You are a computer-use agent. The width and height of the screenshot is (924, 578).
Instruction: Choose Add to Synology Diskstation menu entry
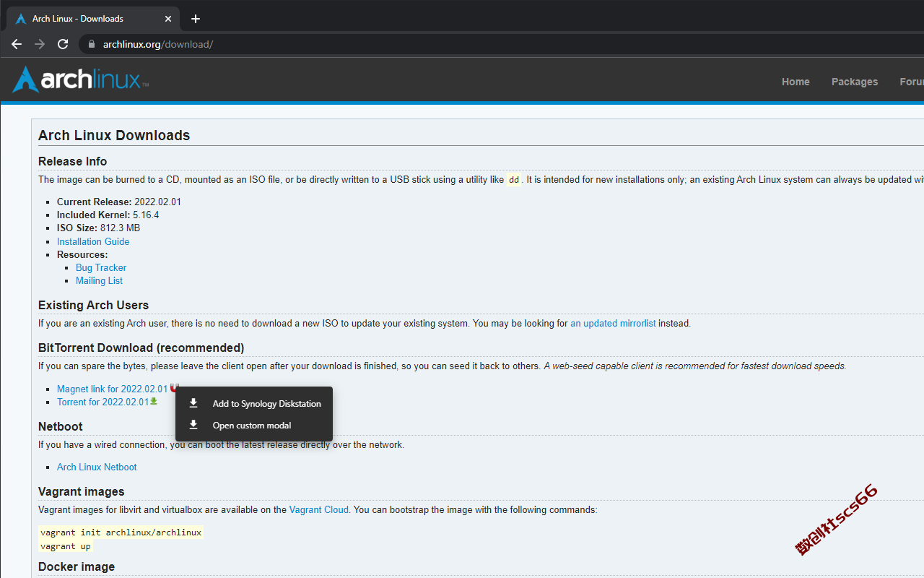click(254, 404)
